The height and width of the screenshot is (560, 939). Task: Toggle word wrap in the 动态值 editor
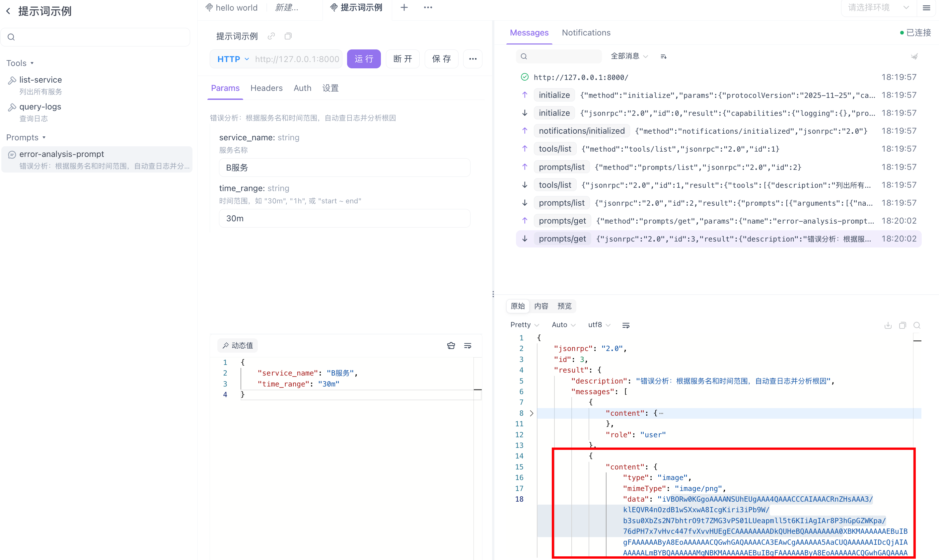[x=468, y=346]
